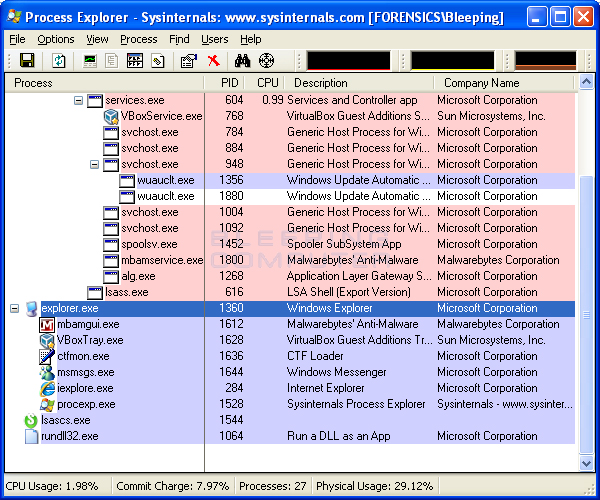Click the red X Kill Process icon
Viewport: 600px width, 500px height.
(x=214, y=60)
